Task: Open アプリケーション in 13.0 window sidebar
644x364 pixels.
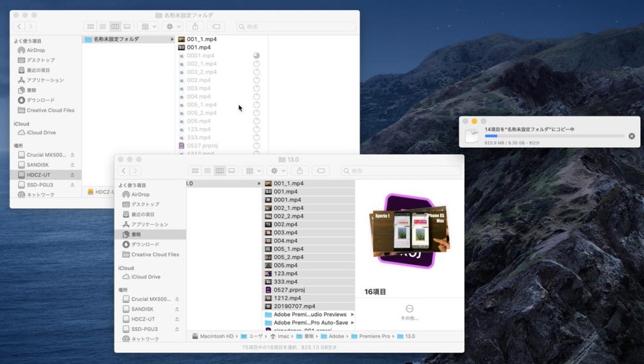Action: coord(150,224)
